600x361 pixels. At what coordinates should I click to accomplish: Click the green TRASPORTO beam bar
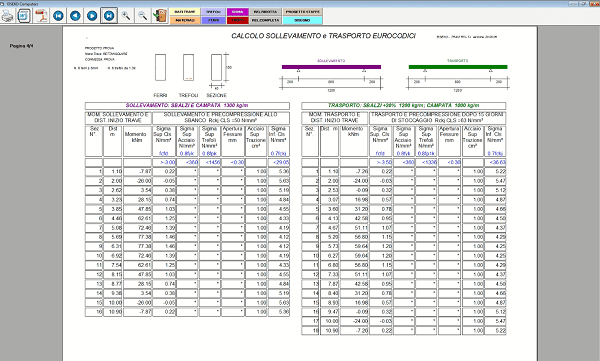458,67
